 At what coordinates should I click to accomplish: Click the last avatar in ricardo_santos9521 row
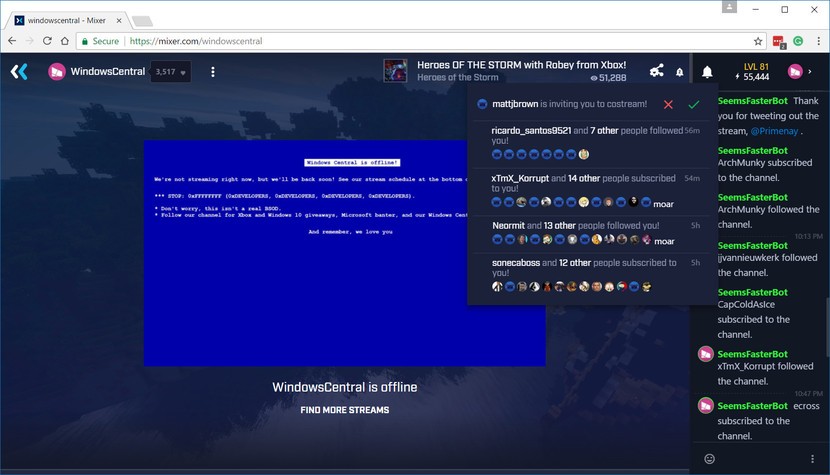[x=583, y=154]
